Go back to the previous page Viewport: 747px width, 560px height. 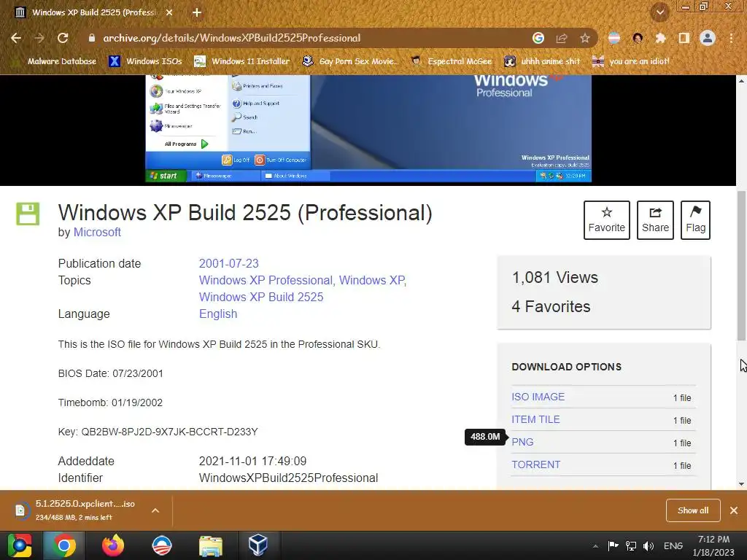pyautogui.click(x=16, y=38)
